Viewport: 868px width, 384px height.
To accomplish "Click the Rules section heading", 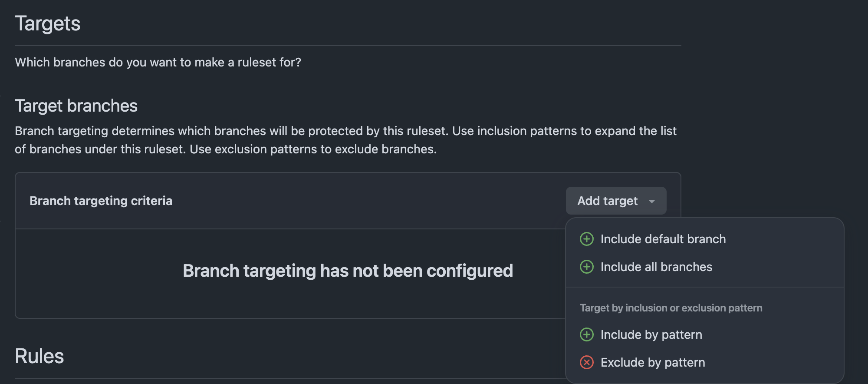I will click(39, 356).
